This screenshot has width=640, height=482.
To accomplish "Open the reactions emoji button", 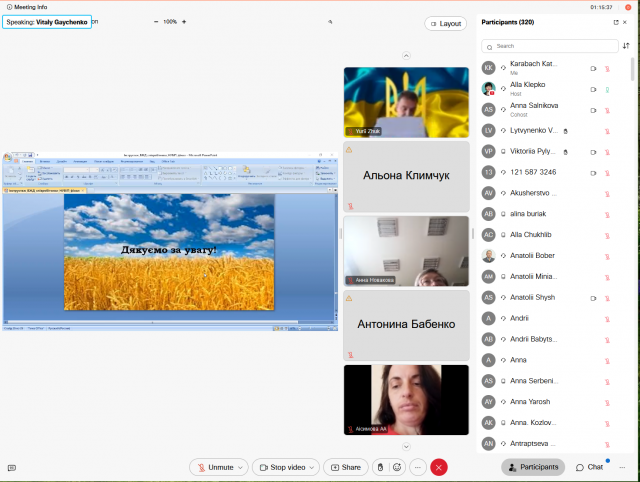I will [x=397, y=467].
